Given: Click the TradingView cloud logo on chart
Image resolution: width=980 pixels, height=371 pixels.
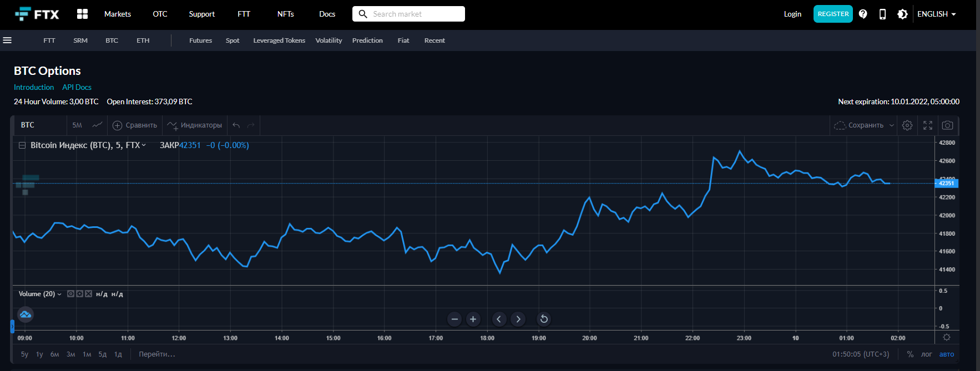Looking at the screenshot, I should click(x=26, y=315).
